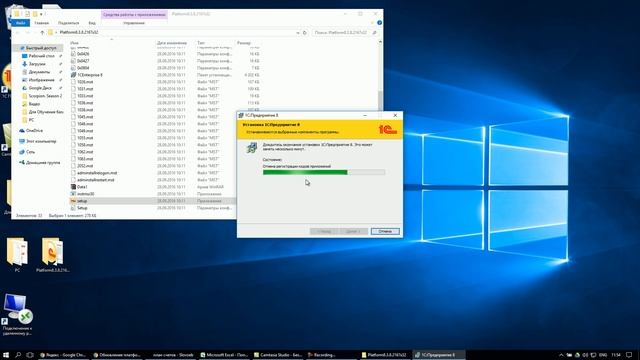Open Загрузки in the navigation pane
640x360 pixels.
[x=37, y=64]
